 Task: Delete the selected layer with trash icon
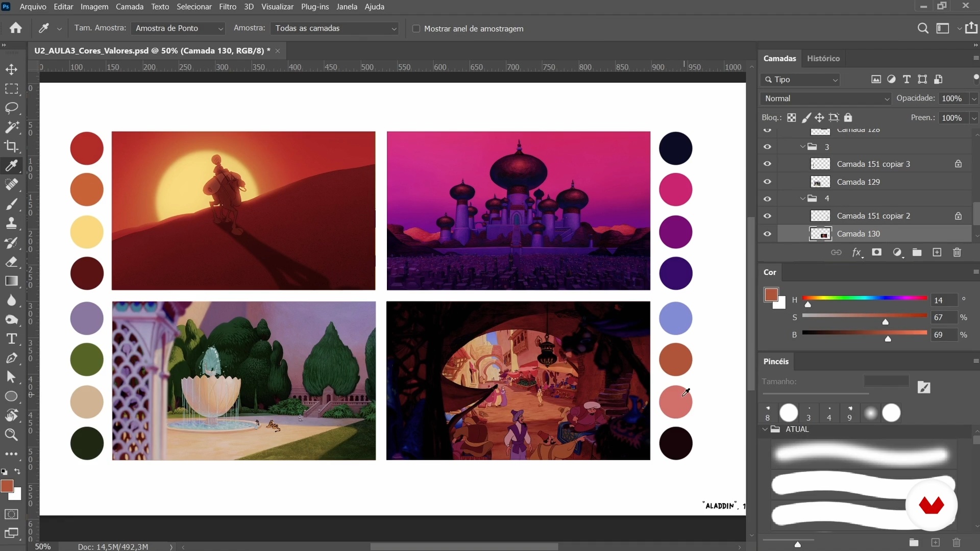click(x=957, y=252)
